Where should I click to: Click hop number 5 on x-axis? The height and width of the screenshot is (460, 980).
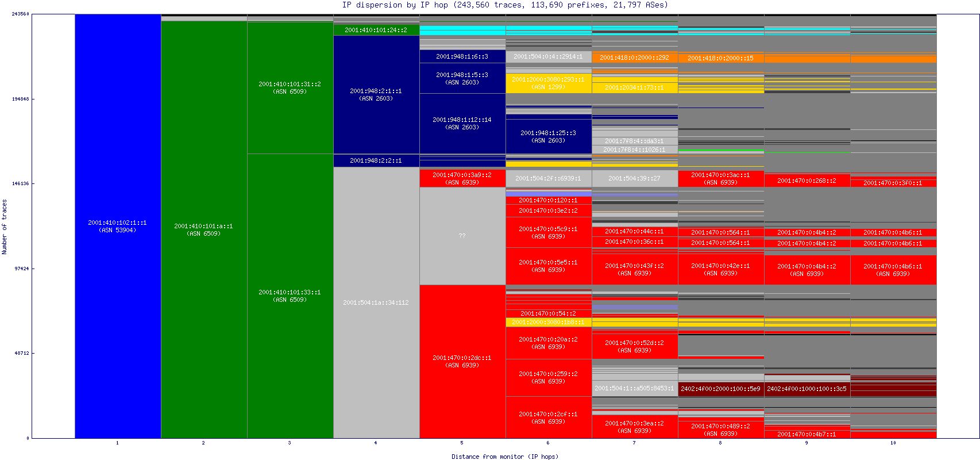click(x=462, y=443)
